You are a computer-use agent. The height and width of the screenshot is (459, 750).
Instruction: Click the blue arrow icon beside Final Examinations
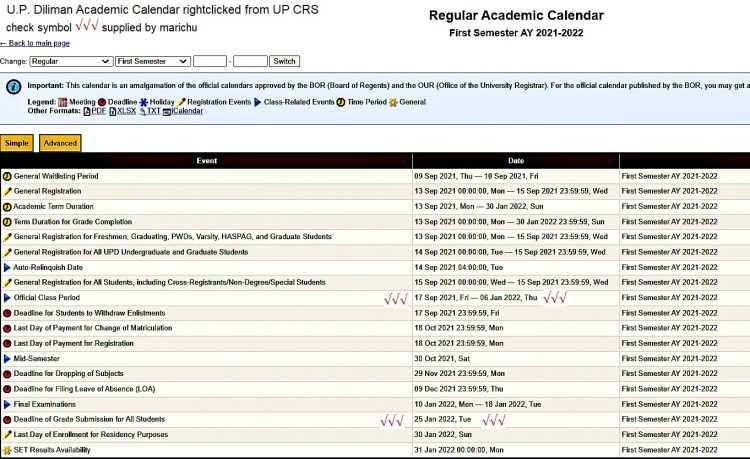(x=7, y=404)
